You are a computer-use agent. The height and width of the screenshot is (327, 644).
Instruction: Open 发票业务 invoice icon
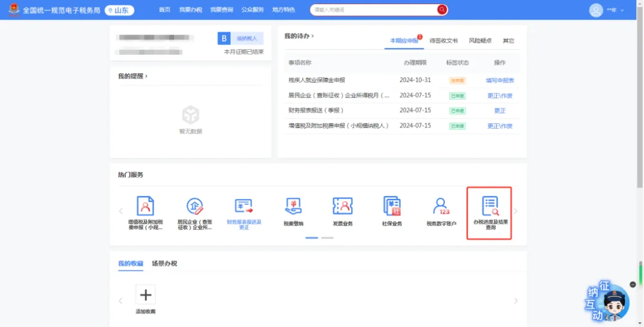[342, 206]
